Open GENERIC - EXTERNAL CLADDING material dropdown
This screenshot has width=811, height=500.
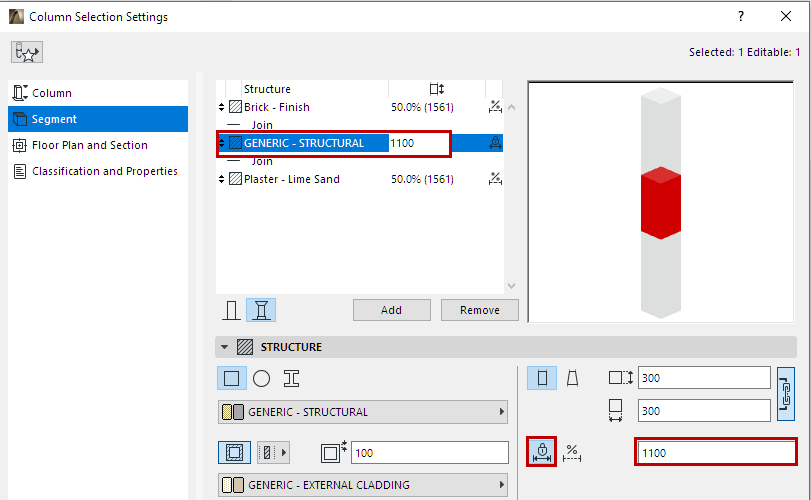pos(363,485)
